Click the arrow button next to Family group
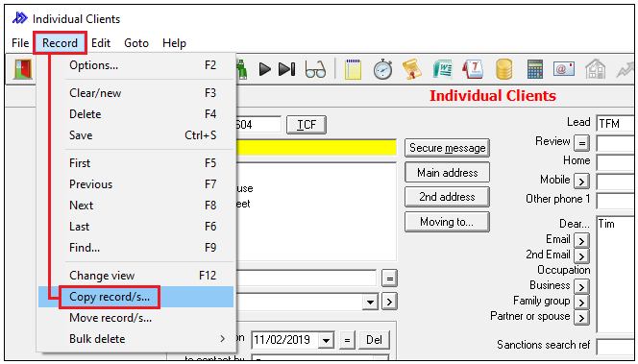The width and height of the screenshot is (638, 364). [x=582, y=303]
